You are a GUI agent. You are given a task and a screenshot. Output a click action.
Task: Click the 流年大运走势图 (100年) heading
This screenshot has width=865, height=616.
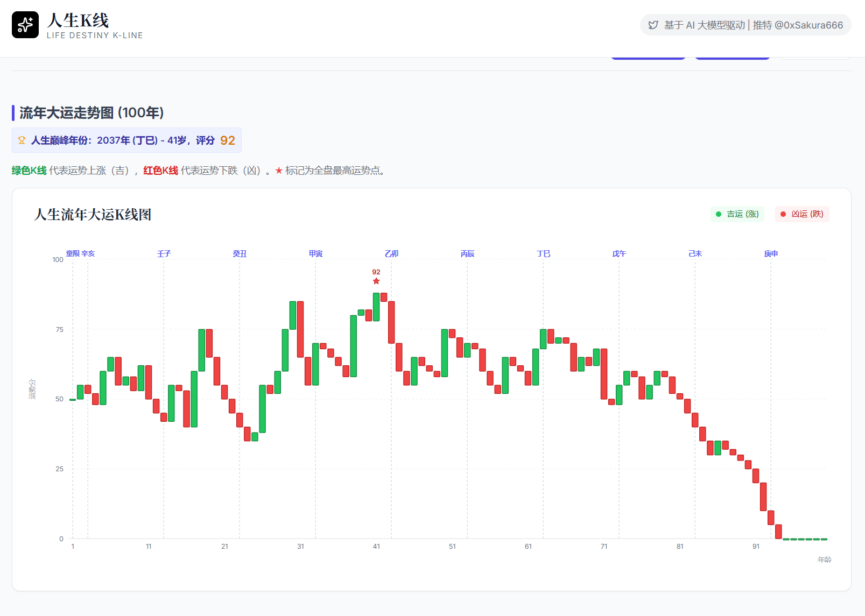(x=92, y=112)
